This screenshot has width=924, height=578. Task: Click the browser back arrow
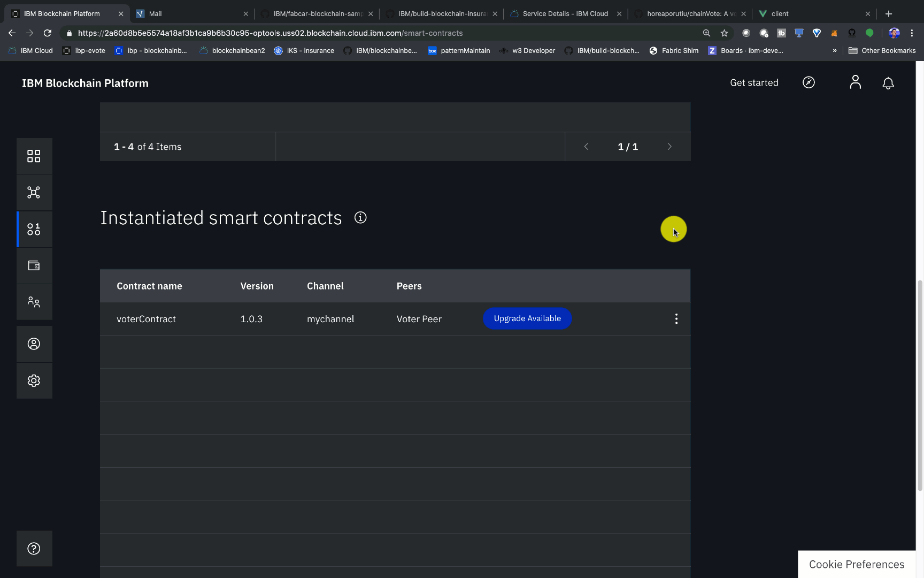tap(12, 33)
